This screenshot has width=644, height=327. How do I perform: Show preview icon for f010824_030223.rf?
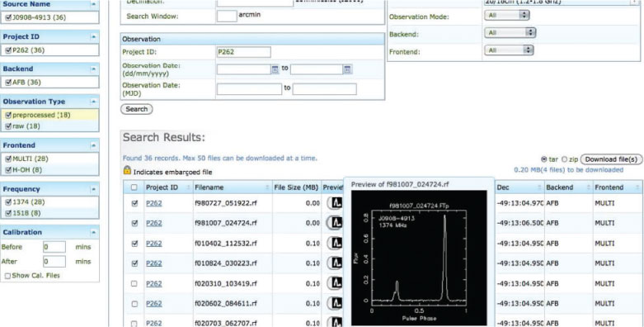[x=336, y=263]
